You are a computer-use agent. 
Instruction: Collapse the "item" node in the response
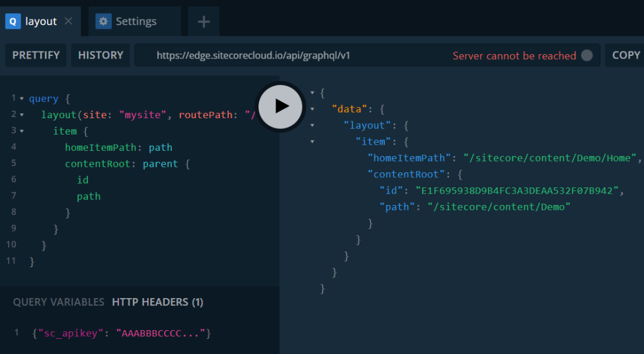click(313, 141)
